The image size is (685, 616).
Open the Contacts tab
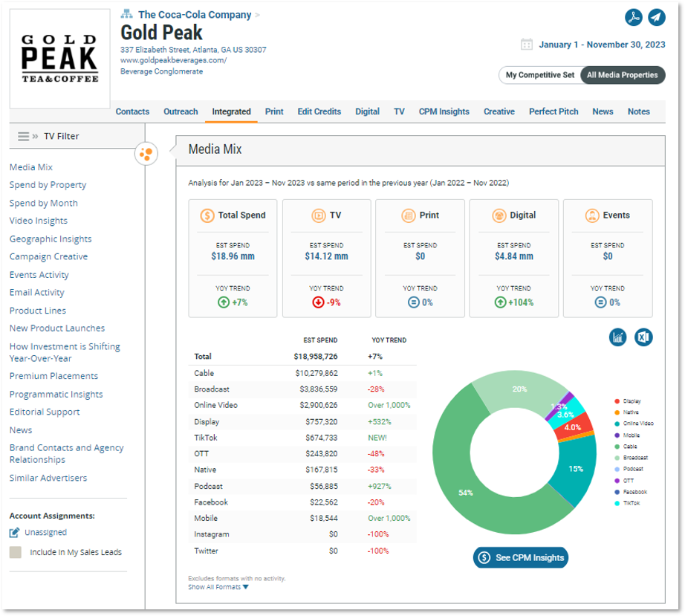pos(132,112)
